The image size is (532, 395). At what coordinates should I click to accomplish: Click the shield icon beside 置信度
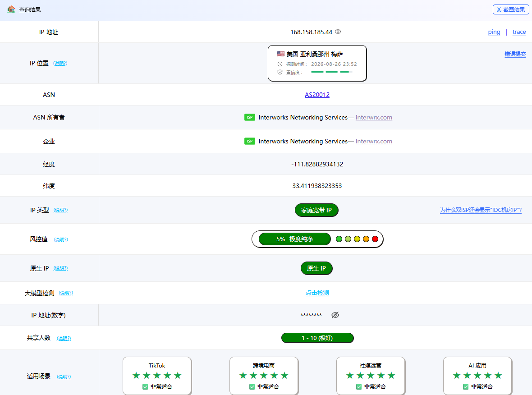coord(280,72)
